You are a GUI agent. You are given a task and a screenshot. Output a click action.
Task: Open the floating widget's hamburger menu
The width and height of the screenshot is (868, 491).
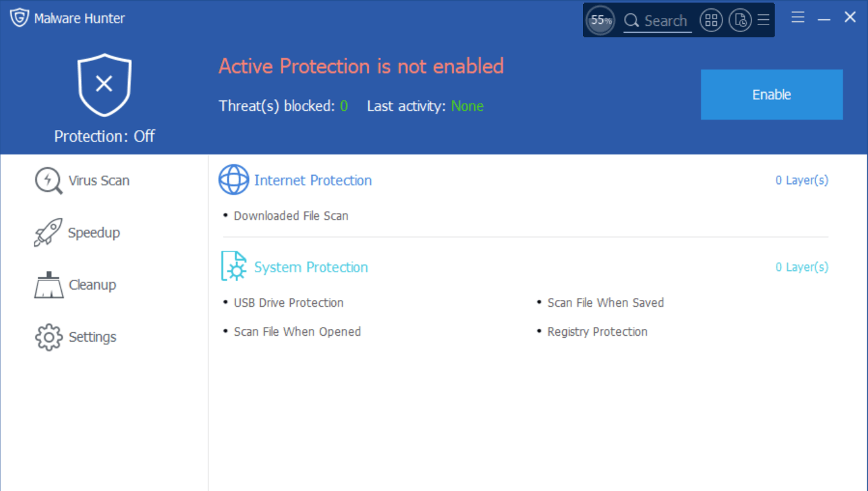point(764,21)
